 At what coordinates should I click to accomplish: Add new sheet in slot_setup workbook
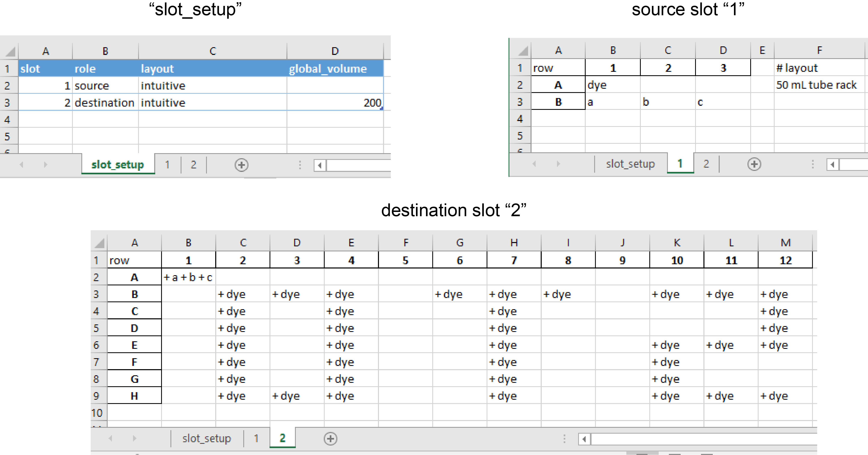(x=241, y=165)
